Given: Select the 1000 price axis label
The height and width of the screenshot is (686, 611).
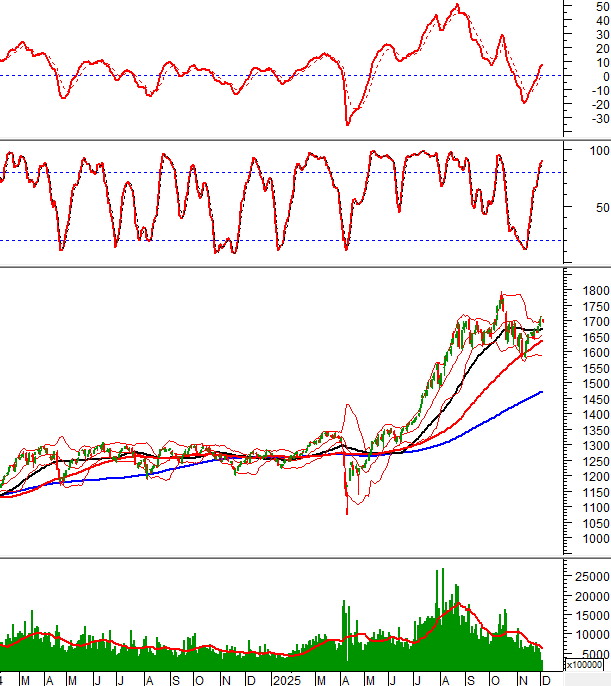Looking at the screenshot, I should pyautogui.click(x=592, y=538).
